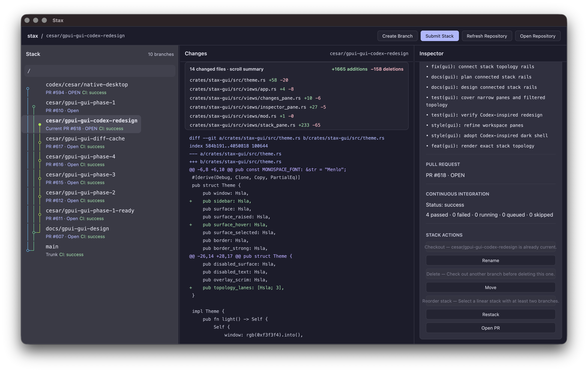
Task: Click the Rename stack action
Action: point(490,260)
